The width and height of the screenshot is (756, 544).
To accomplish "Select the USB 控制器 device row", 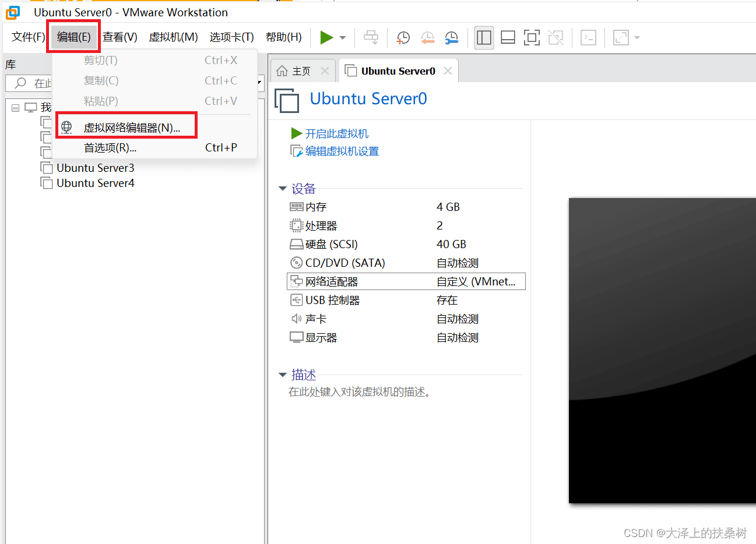I will 406,300.
